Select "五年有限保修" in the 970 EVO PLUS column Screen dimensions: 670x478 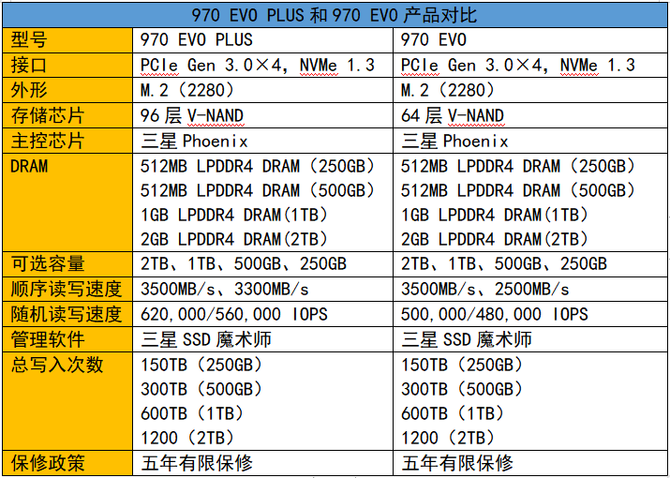[x=197, y=463]
